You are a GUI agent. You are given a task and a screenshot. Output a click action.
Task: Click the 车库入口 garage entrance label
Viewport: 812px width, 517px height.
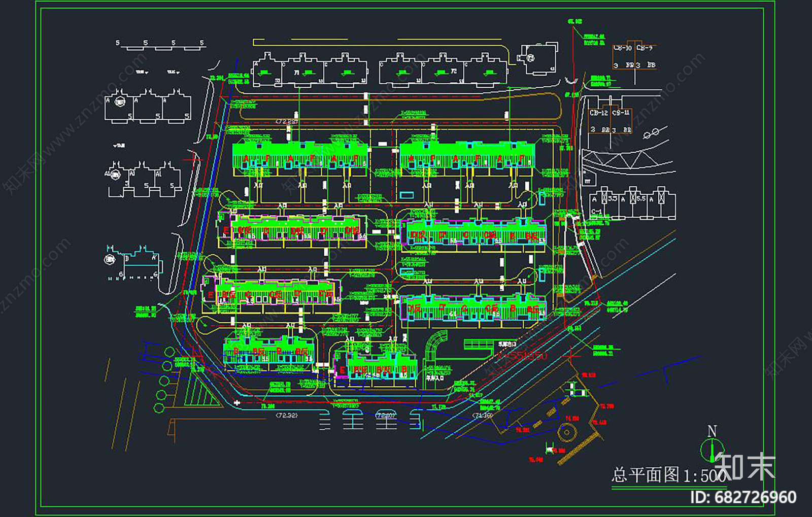click(434, 378)
